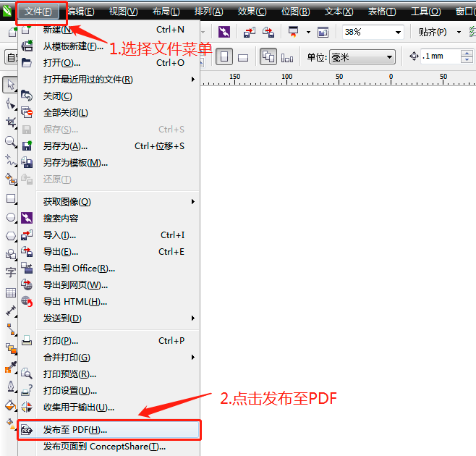Image resolution: width=476 pixels, height=456 pixels.
Task: Open the 38% zoom level dropdown
Action: point(398,32)
